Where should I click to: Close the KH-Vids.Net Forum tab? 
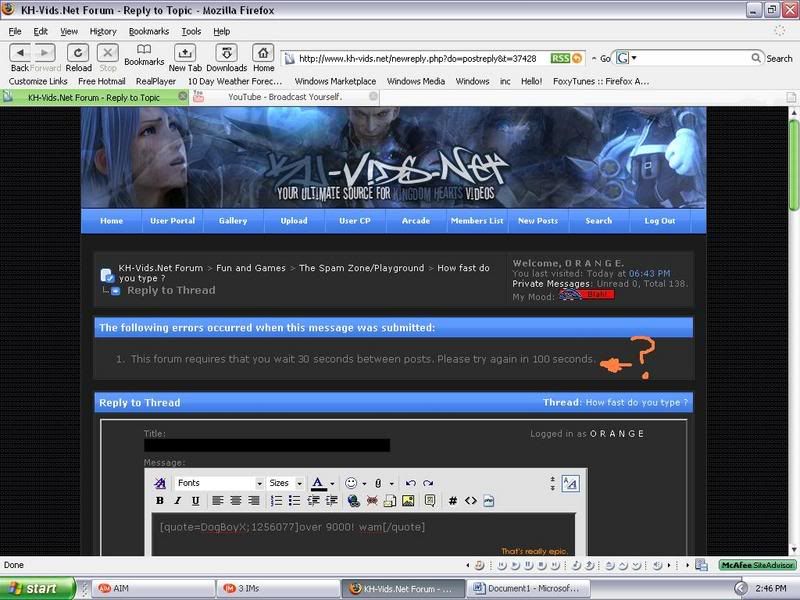pos(183,96)
